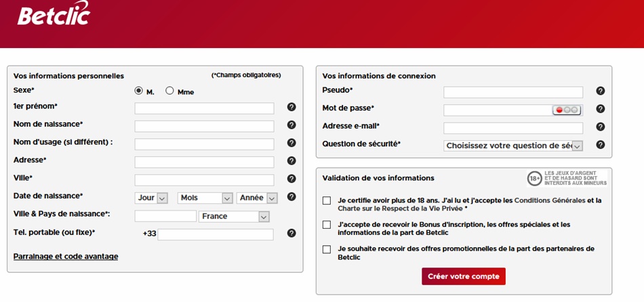644x302 pixels.
Task: Open the Mois dropdown
Action: (205, 198)
